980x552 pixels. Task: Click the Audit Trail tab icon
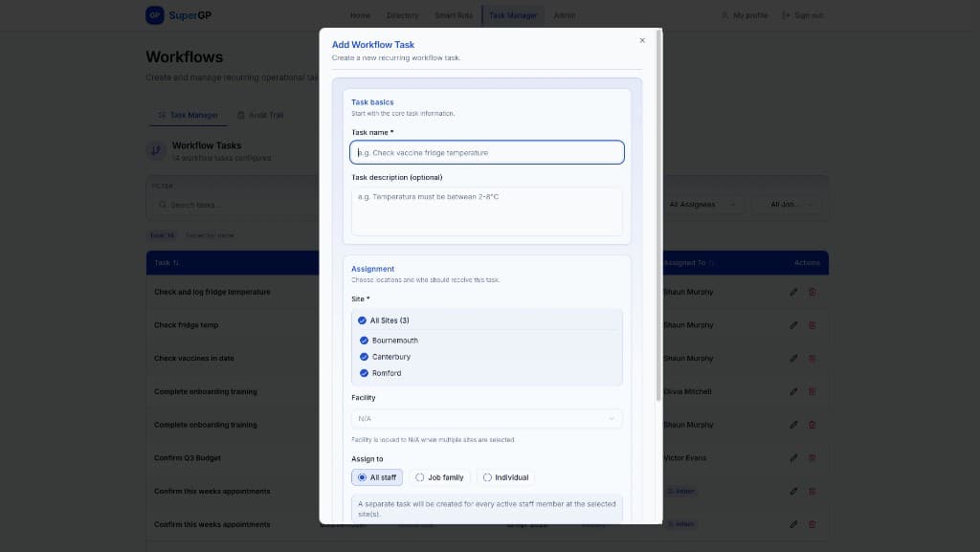click(240, 115)
